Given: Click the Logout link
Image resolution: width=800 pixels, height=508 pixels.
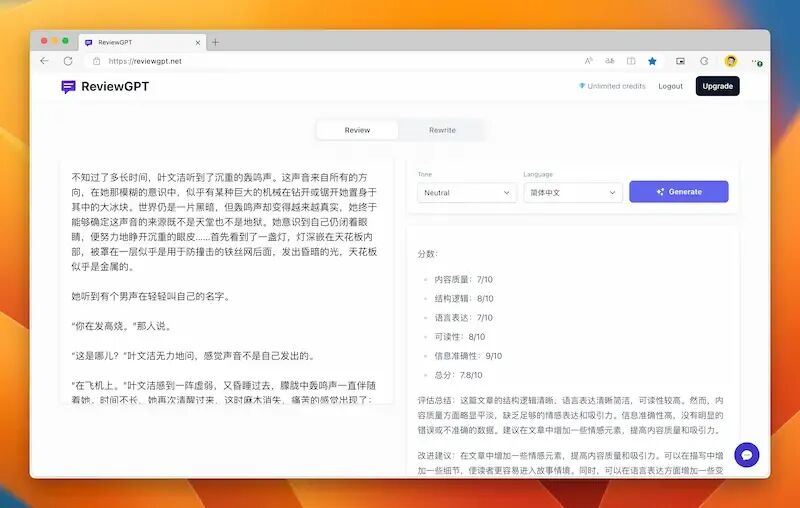Looking at the screenshot, I should (x=670, y=86).
